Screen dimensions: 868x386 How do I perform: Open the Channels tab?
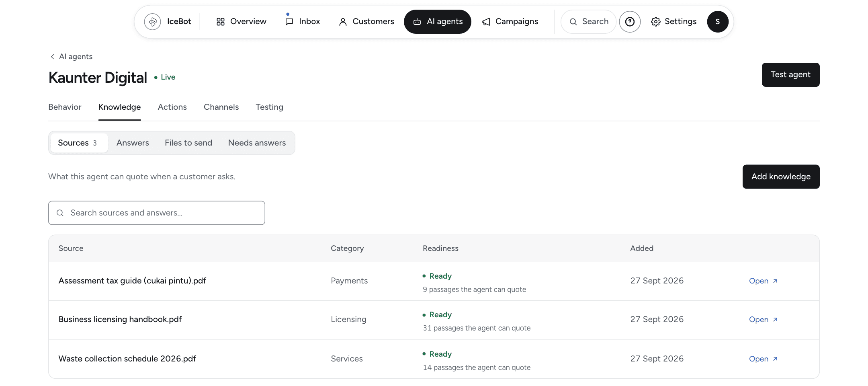tap(221, 107)
